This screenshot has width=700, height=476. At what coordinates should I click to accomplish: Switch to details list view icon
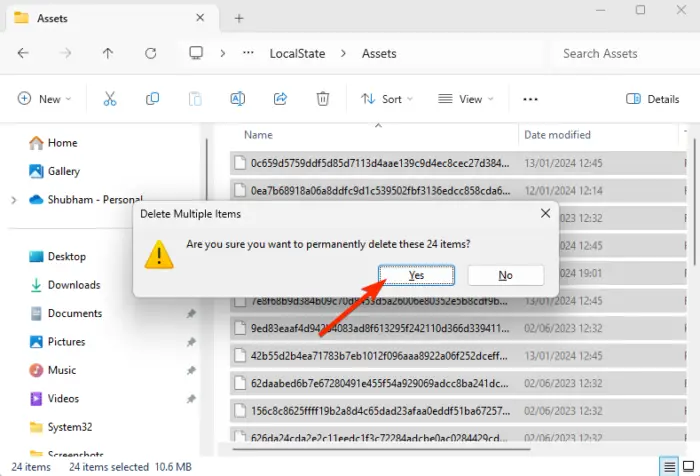[669, 467]
